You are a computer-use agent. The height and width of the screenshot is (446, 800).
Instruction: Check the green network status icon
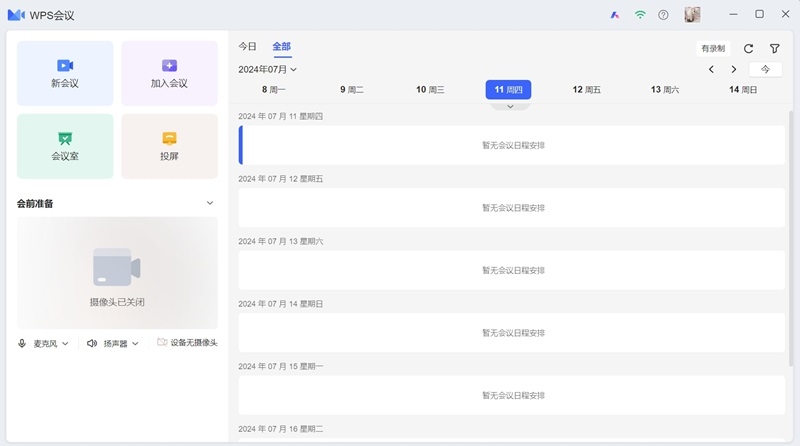coord(640,15)
